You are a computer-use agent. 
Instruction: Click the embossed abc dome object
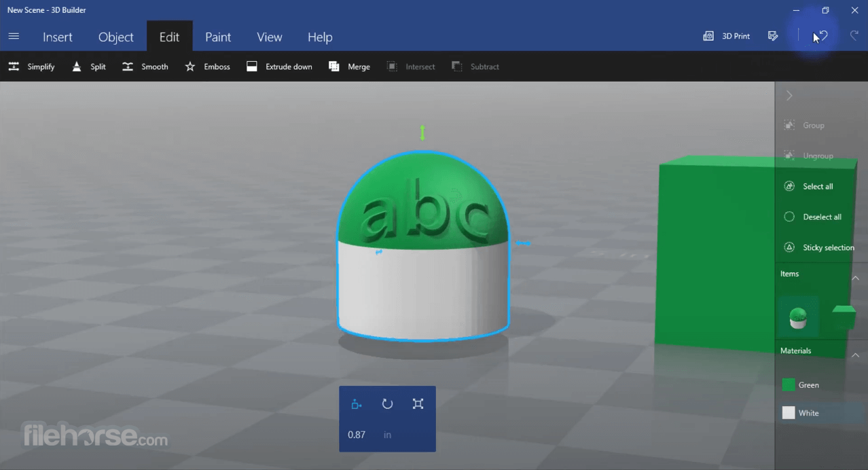click(423, 245)
